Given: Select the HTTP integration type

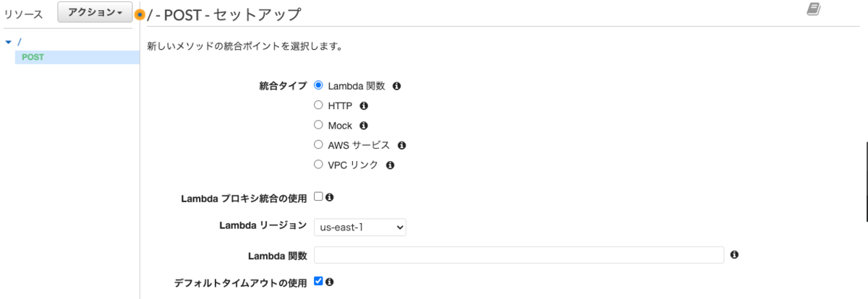Looking at the screenshot, I should pos(318,105).
